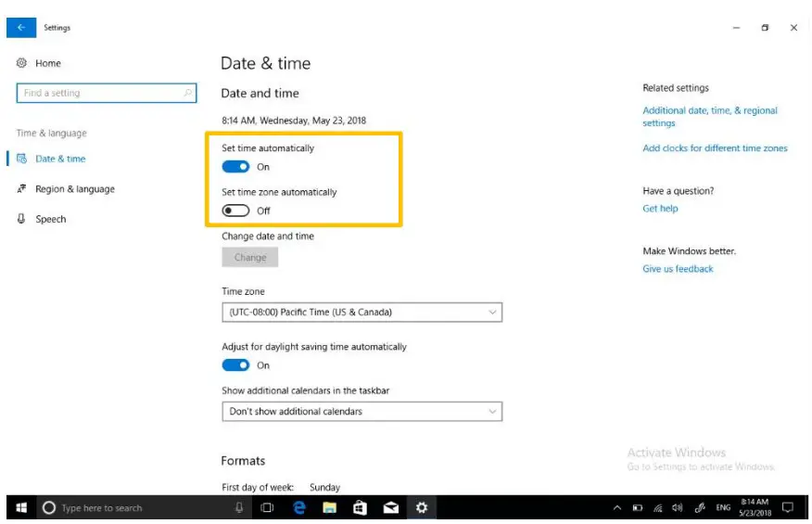Open Microsoft Store from taskbar
Image resolution: width=812 pixels, height=524 pixels.
click(x=360, y=508)
